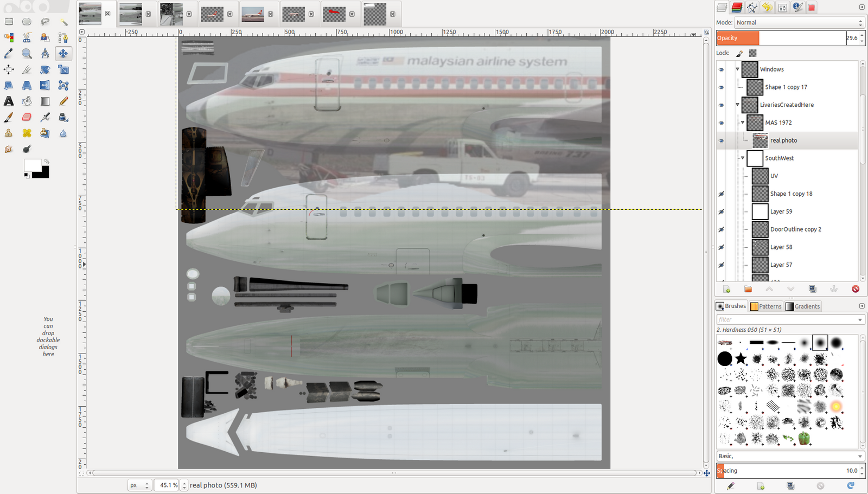Switch to the Patterns tab

tap(766, 306)
